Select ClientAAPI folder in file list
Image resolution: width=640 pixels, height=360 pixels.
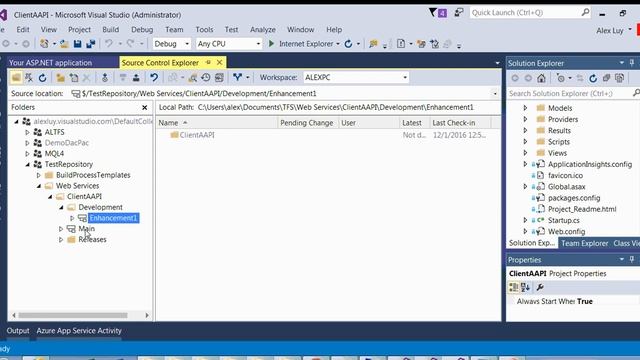(x=197, y=135)
